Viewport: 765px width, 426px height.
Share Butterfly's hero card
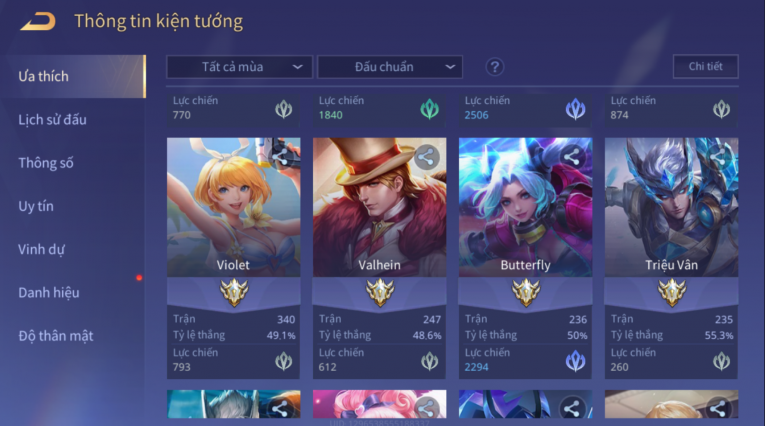point(572,157)
